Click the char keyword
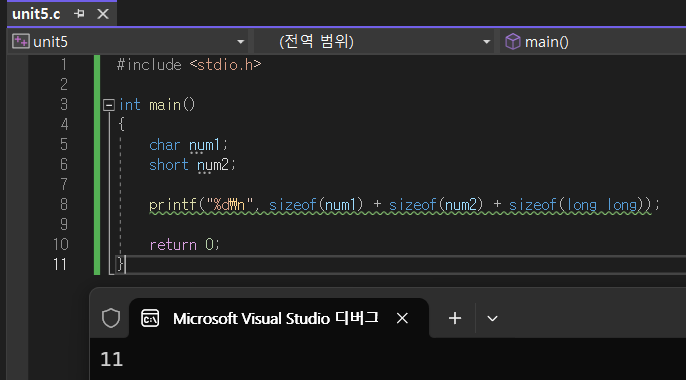The height and width of the screenshot is (380, 686). (x=164, y=145)
